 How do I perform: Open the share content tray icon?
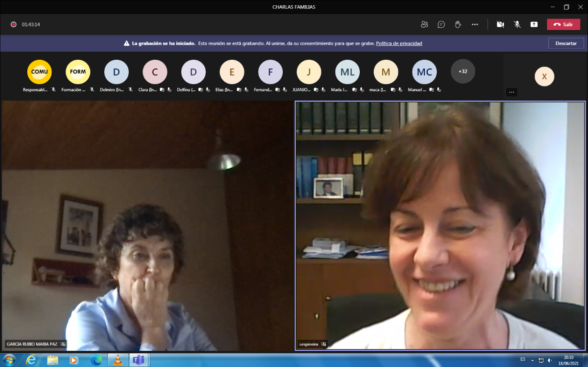coord(534,24)
